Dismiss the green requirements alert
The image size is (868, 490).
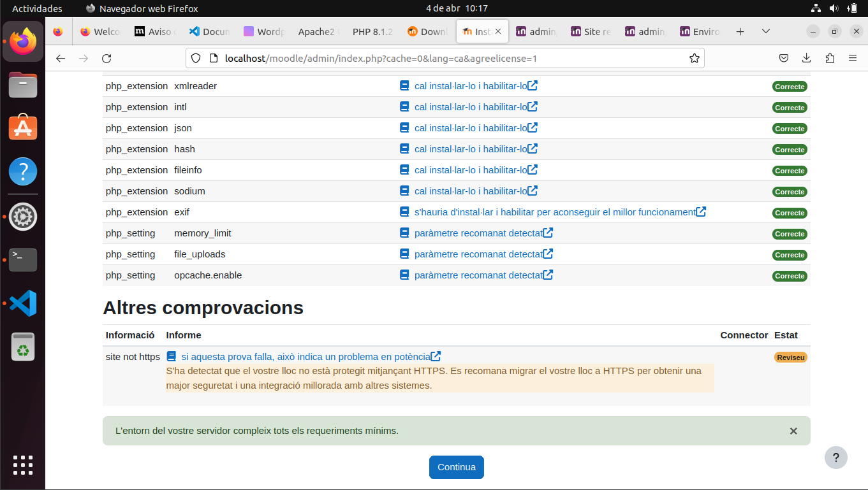coord(793,431)
